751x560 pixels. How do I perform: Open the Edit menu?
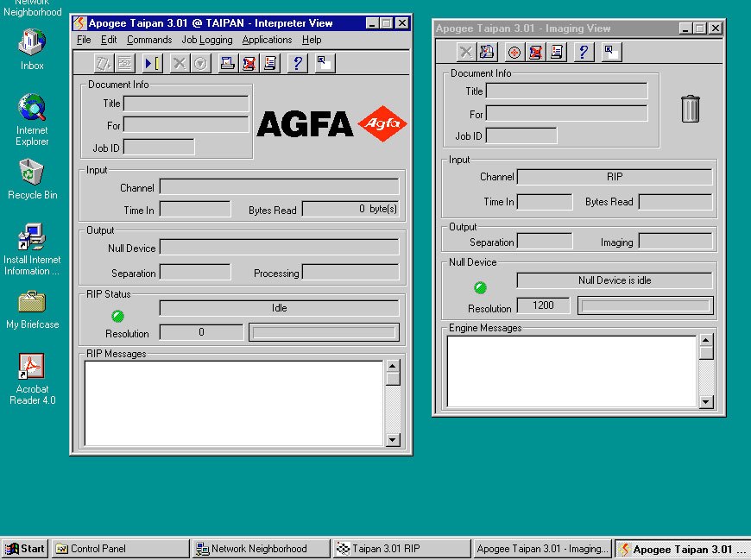tap(109, 40)
